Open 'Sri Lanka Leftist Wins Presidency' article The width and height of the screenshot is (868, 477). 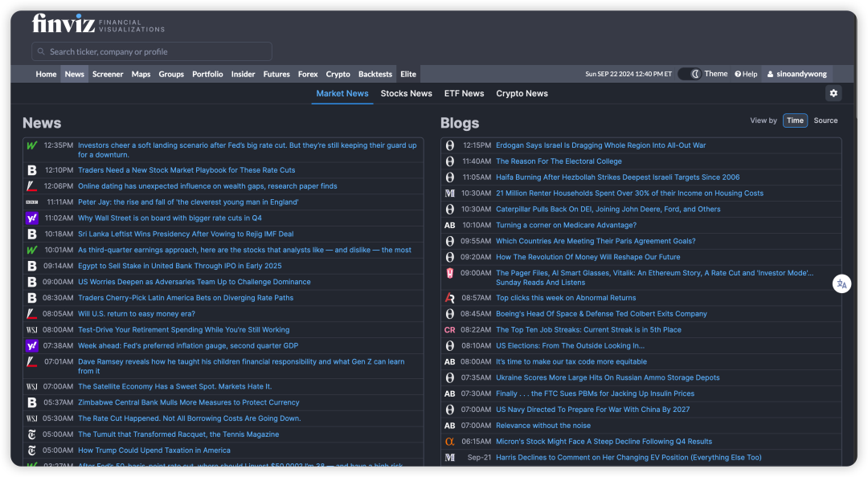186,234
